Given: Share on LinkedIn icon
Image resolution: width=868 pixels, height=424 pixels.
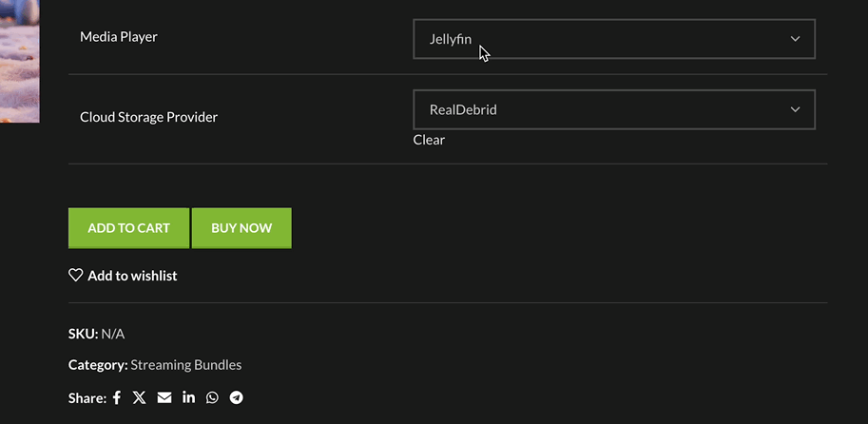Looking at the screenshot, I should 189,397.
